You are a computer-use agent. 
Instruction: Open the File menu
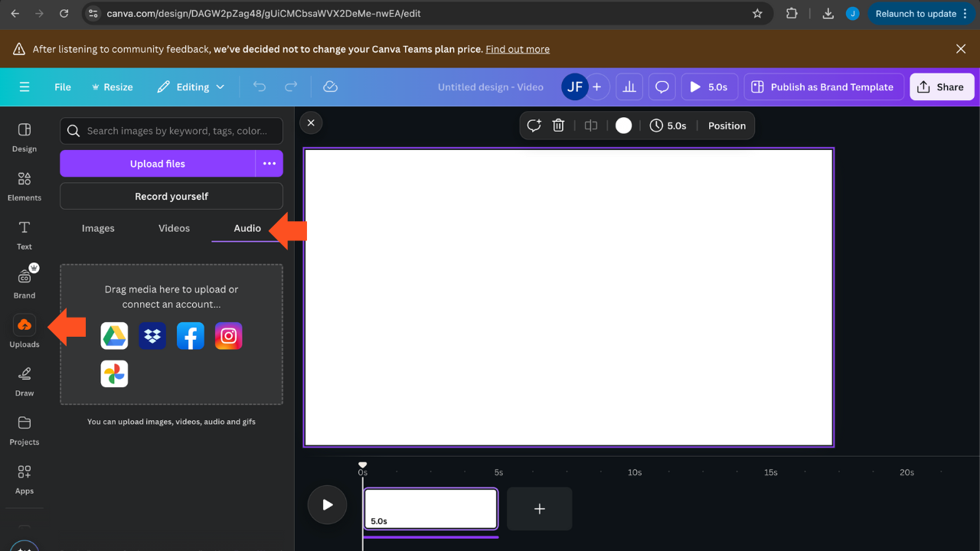62,86
